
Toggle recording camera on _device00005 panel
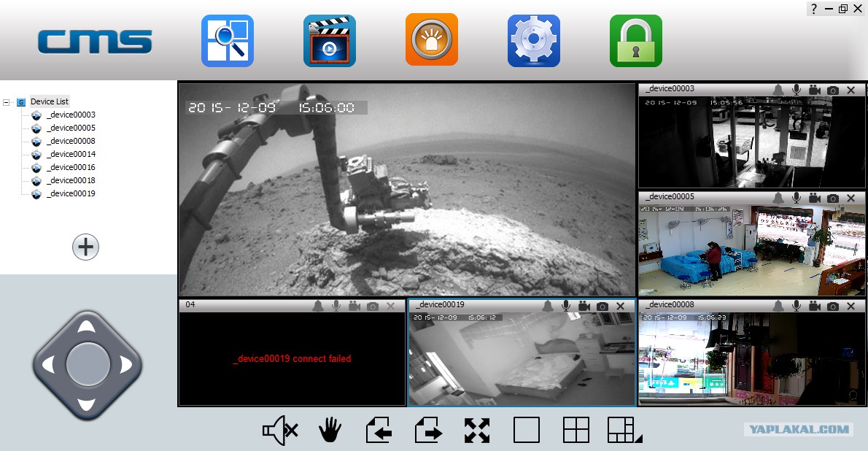815,198
